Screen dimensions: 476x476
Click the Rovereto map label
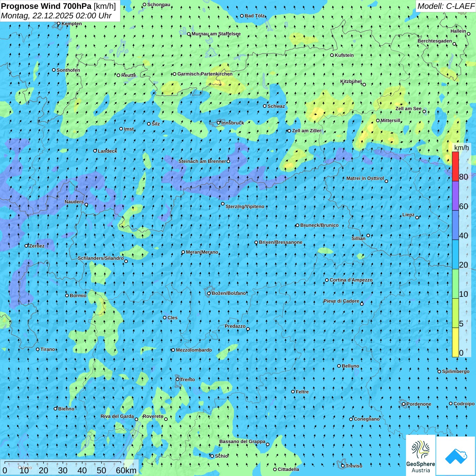pyautogui.click(x=153, y=416)
